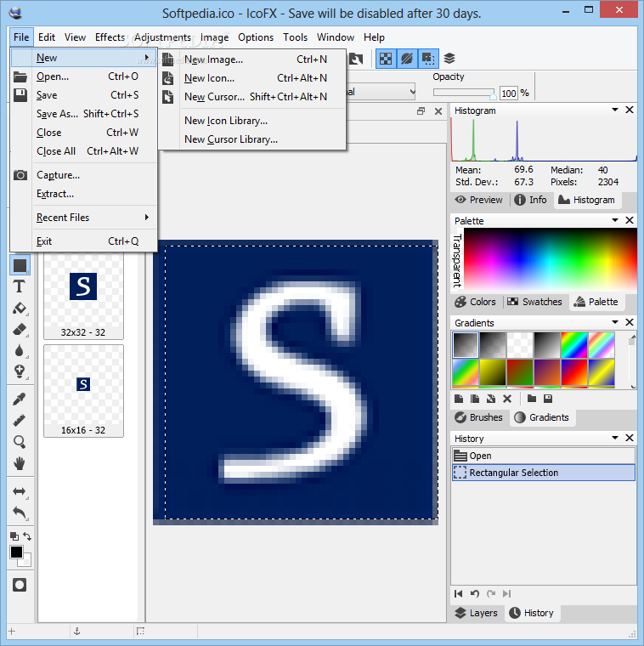Screen dimensions: 644x646
Task: Switch to the Preview tab
Action: tap(479, 200)
